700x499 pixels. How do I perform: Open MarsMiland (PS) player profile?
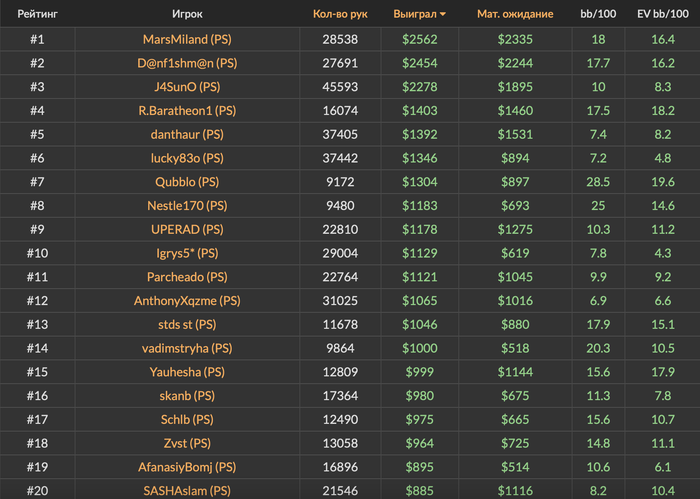(x=187, y=39)
